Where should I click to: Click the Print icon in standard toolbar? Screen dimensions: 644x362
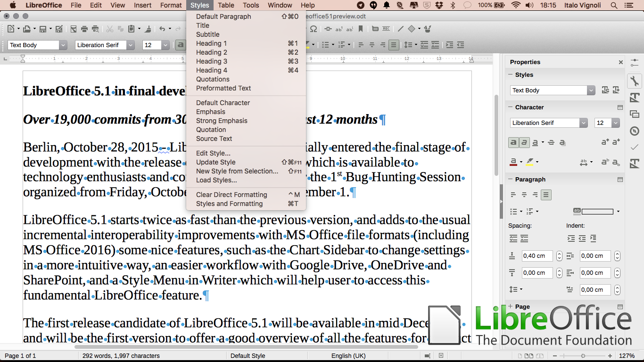coord(84,29)
